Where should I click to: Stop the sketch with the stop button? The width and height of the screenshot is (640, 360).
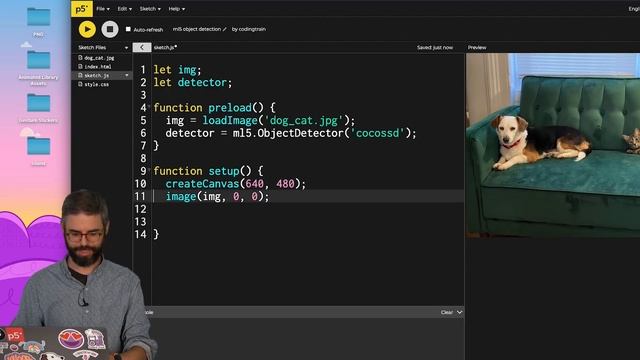110,29
